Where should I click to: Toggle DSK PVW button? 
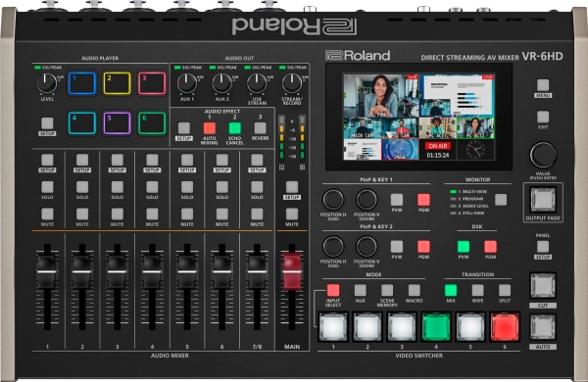pyautogui.click(x=464, y=247)
